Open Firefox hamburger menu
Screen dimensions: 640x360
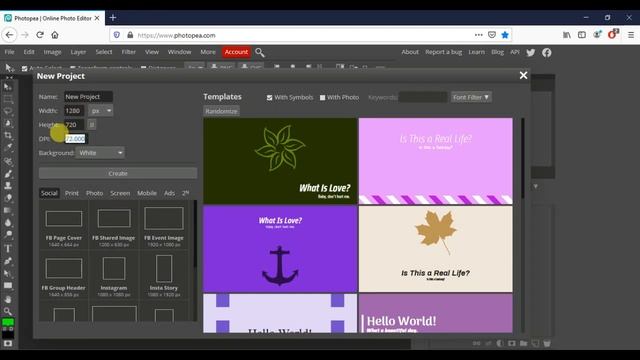coord(631,35)
